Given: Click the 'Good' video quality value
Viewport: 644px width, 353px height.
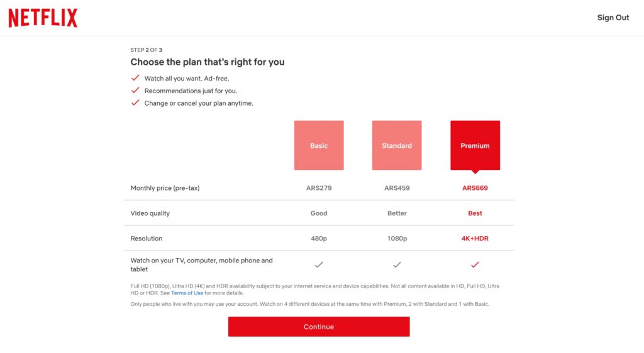Looking at the screenshot, I should 319,213.
